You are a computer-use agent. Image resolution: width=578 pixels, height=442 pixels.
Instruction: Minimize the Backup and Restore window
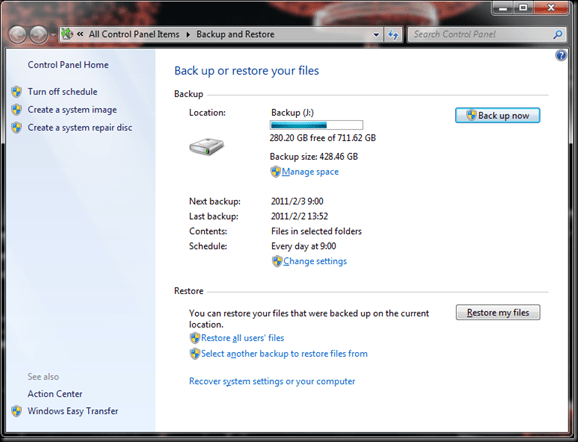pos(504,8)
